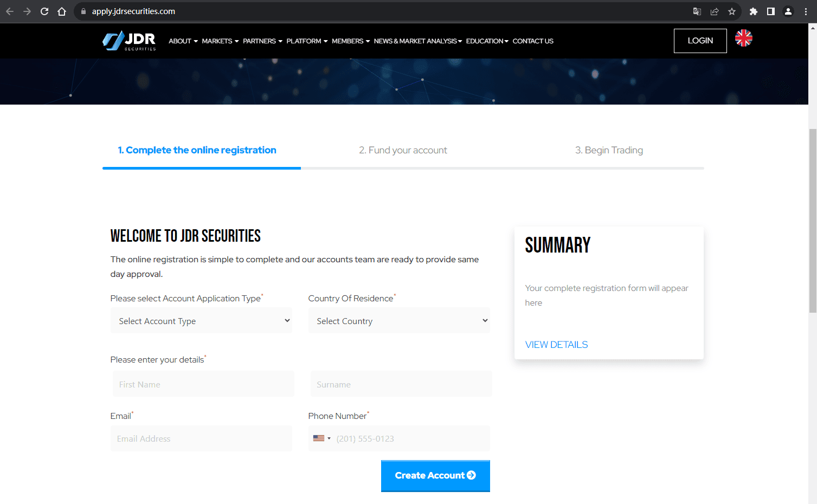817x504 pixels.
Task: Select the Fund your account tab
Action: click(x=403, y=150)
